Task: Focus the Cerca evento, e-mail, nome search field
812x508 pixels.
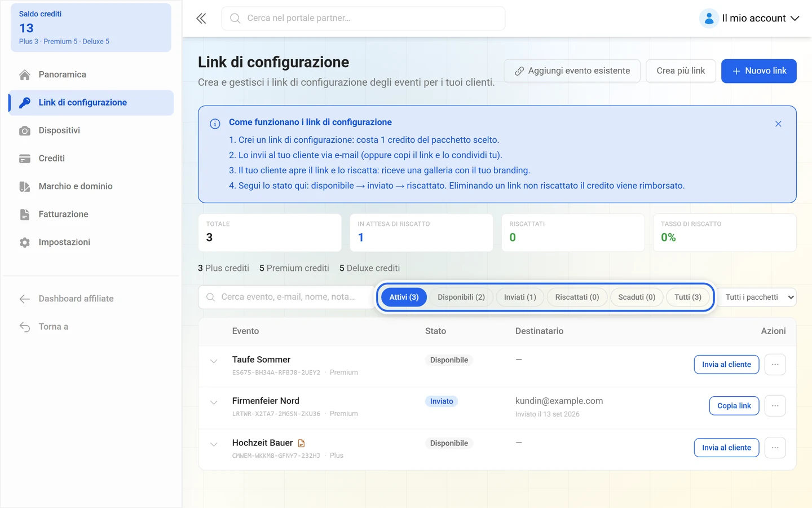Action: click(x=286, y=297)
